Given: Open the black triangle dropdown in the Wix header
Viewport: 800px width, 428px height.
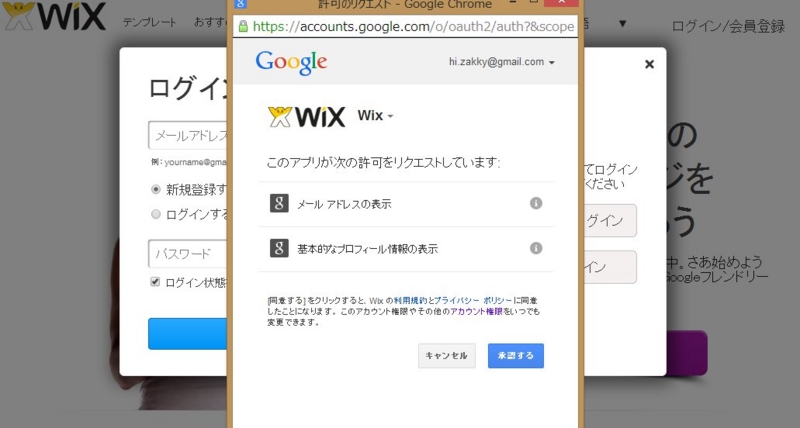Looking at the screenshot, I should tap(622, 23).
